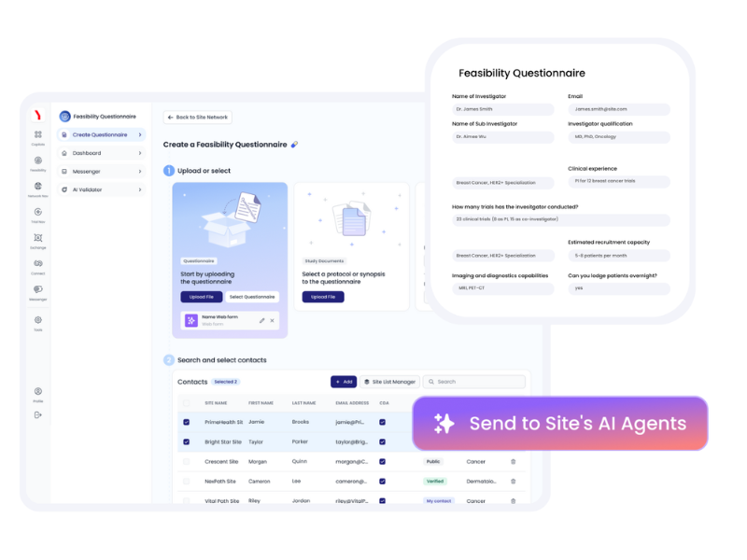Check the NewPath Site row checkbox
Image resolution: width=747 pixels, height=560 pixels.
[x=186, y=481]
